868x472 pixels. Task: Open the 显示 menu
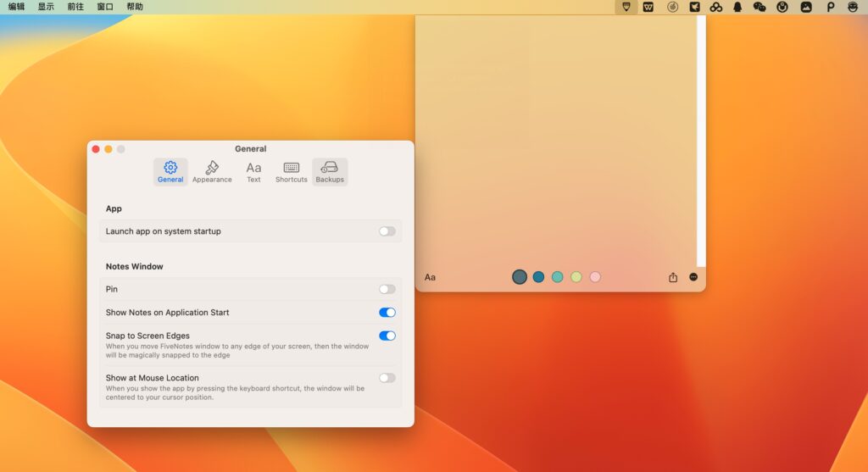(x=46, y=7)
